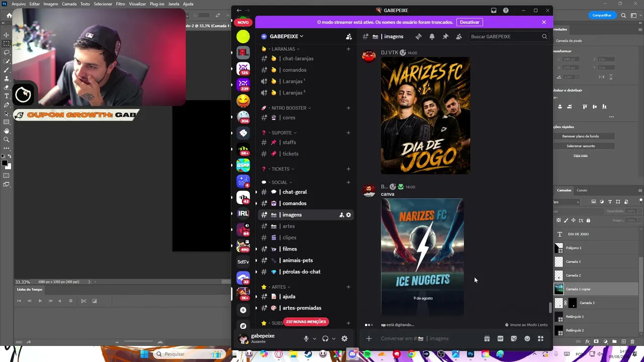The image size is (644, 362).
Task: Split clip scissors icon in Photoshop timeline
Action: pos(84,301)
